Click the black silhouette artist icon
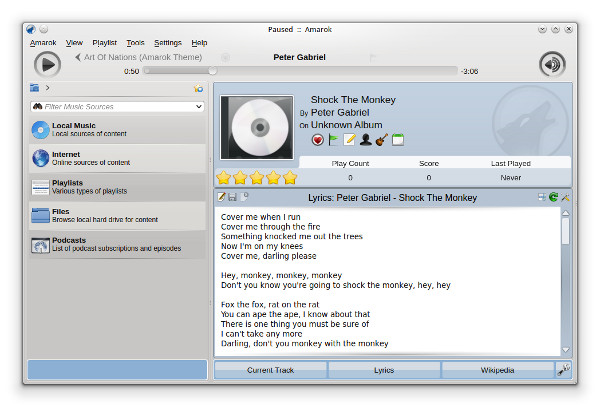Viewport: 600px width, 407px height. coord(365,140)
